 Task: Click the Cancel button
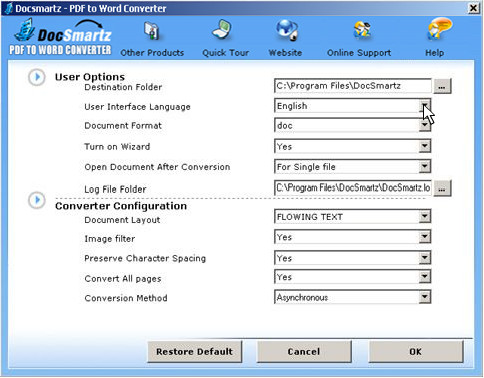pyautogui.click(x=304, y=352)
